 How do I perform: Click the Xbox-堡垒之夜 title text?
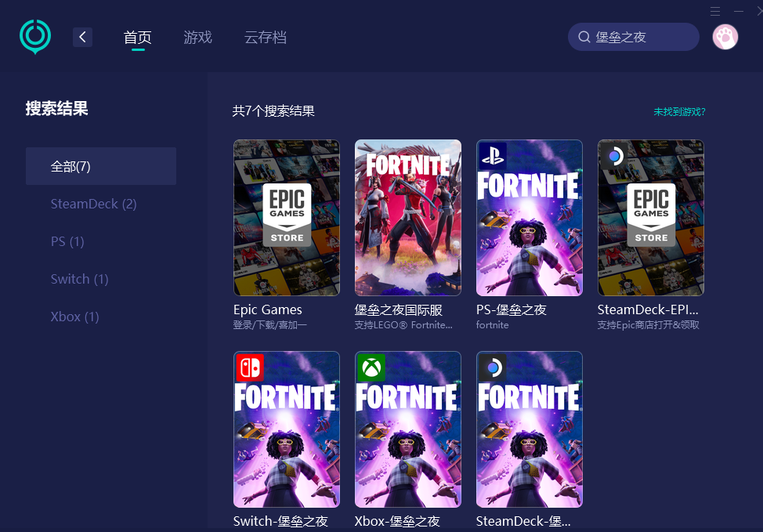pyautogui.click(x=397, y=521)
